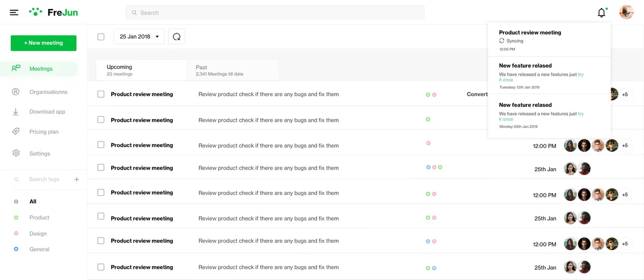Click the notification bell icon
The image size is (644, 280).
tap(602, 13)
